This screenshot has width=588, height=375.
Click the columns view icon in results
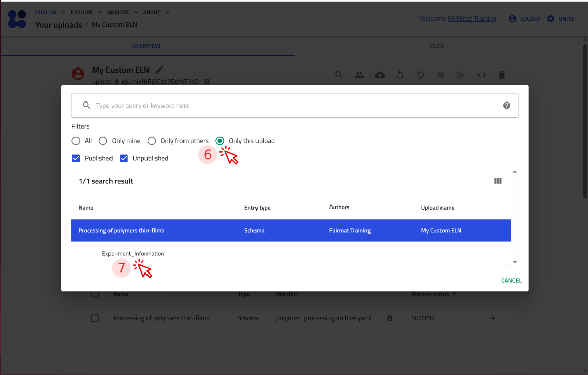click(498, 181)
